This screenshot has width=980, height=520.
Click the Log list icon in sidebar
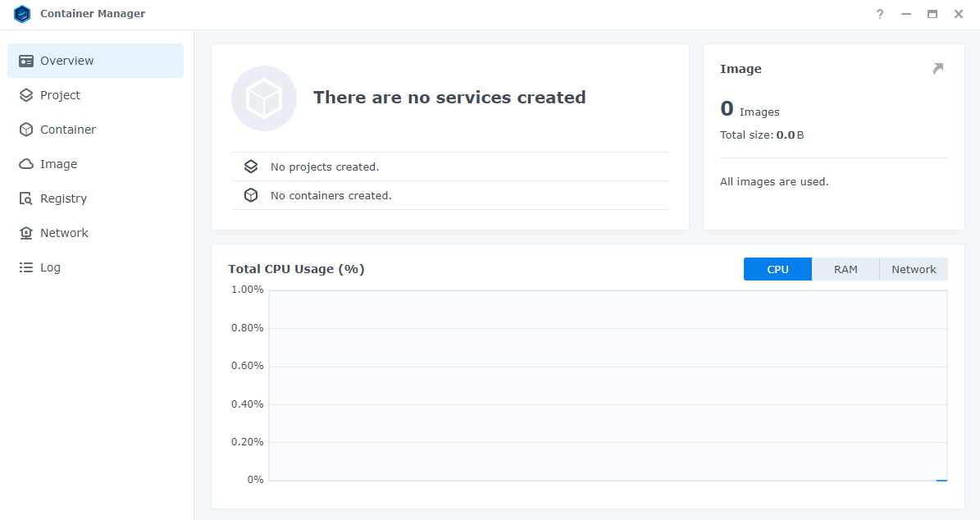[x=26, y=267]
